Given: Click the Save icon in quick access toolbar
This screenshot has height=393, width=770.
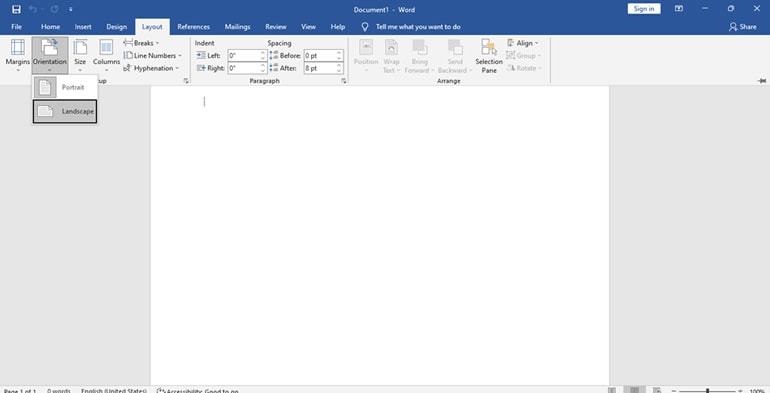Looking at the screenshot, I should pos(16,9).
